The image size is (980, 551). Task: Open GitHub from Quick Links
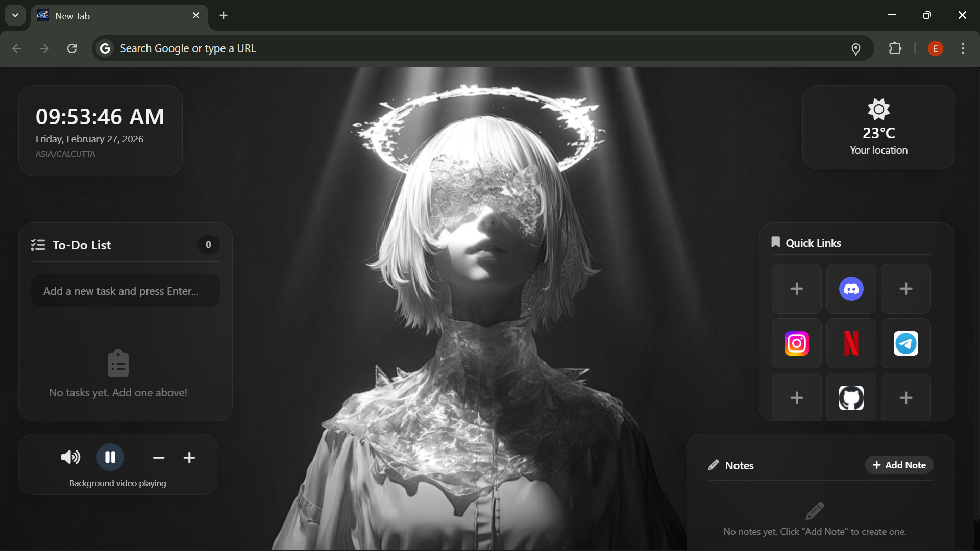pos(851,398)
